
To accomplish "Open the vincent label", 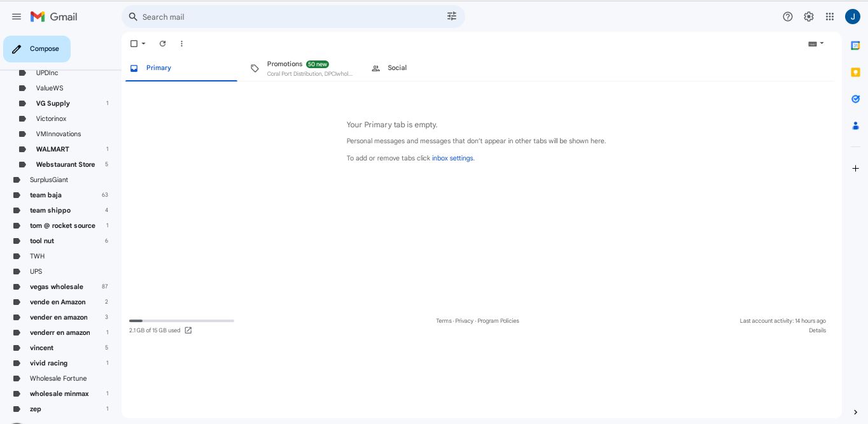I will point(41,348).
